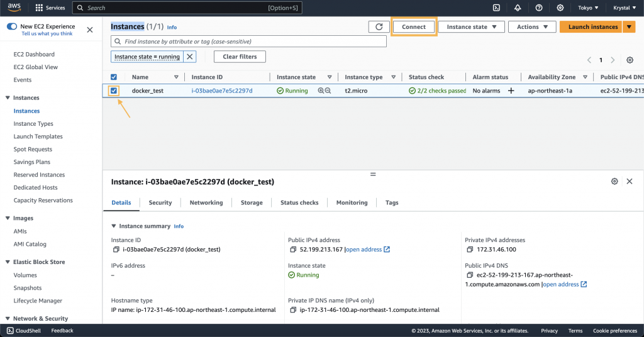The width and height of the screenshot is (644, 337).
Task: Close New EC2 Experience banner
Action: pos(90,30)
